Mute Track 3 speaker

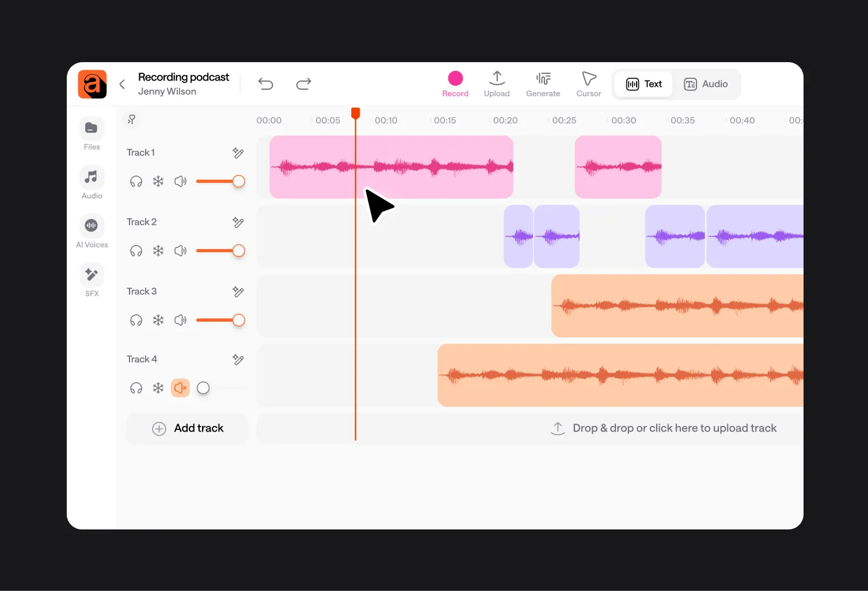[181, 320]
